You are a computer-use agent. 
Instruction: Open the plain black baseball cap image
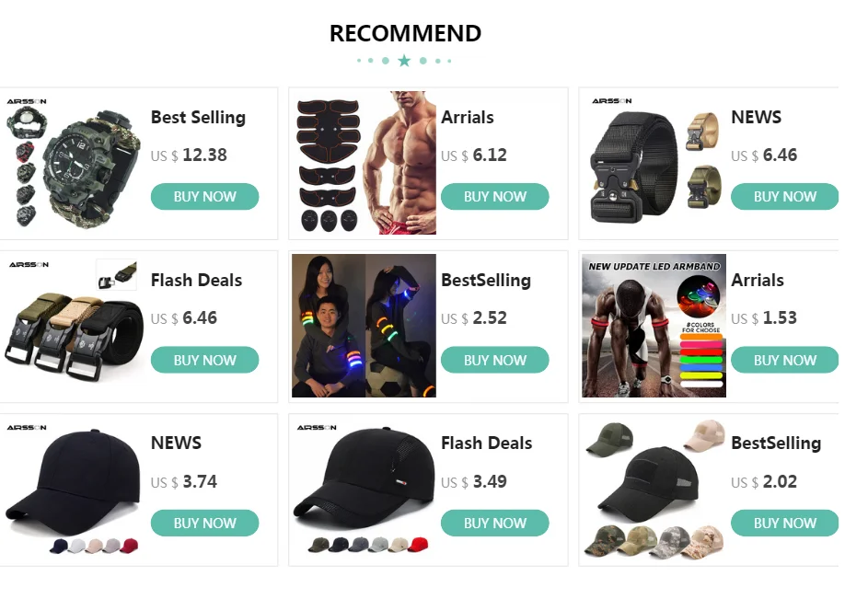click(x=74, y=490)
